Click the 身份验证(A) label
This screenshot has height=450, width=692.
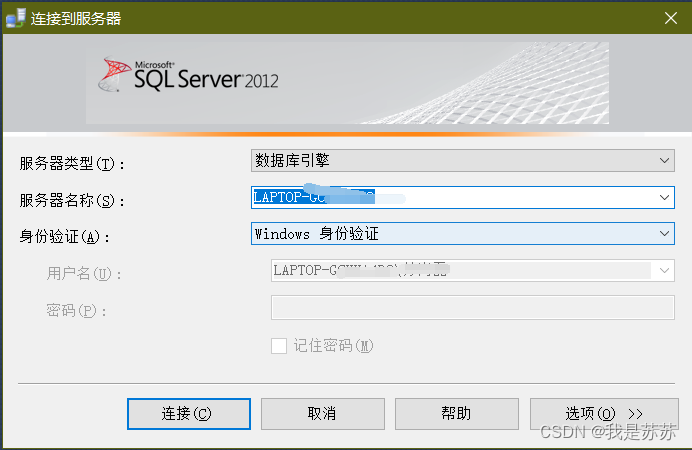coord(65,237)
